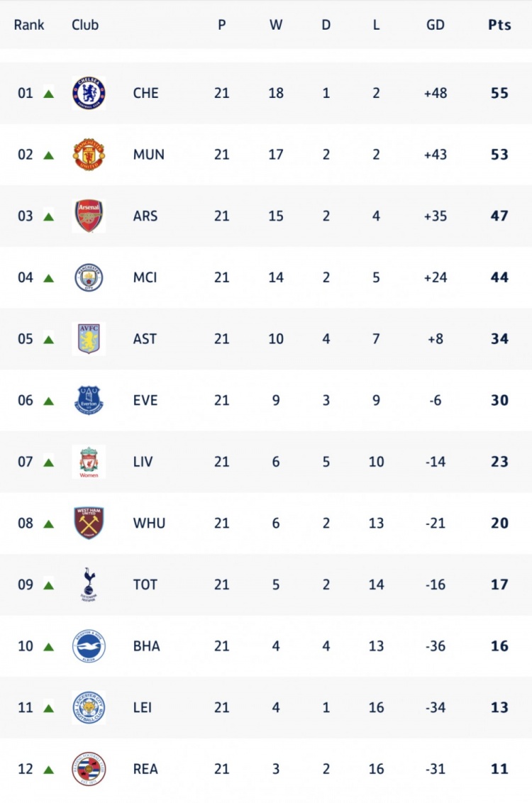
Task: Open the TOT team name link
Action: 145,585
